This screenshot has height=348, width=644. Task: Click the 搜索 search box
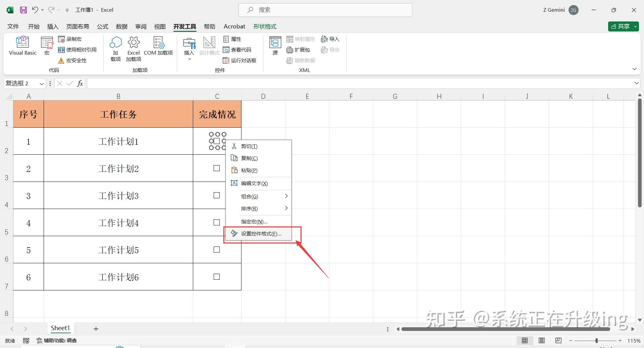[x=325, y=10]
